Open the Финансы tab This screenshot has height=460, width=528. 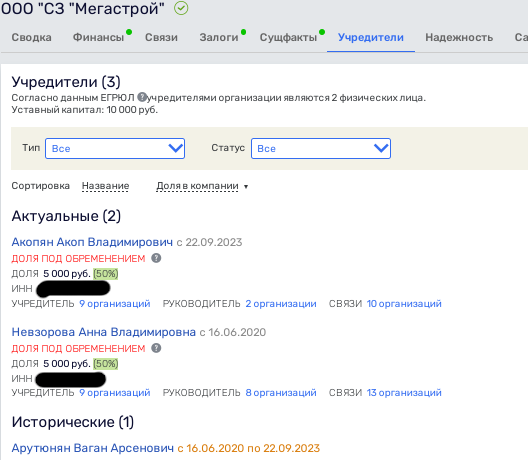pos(99,37)
